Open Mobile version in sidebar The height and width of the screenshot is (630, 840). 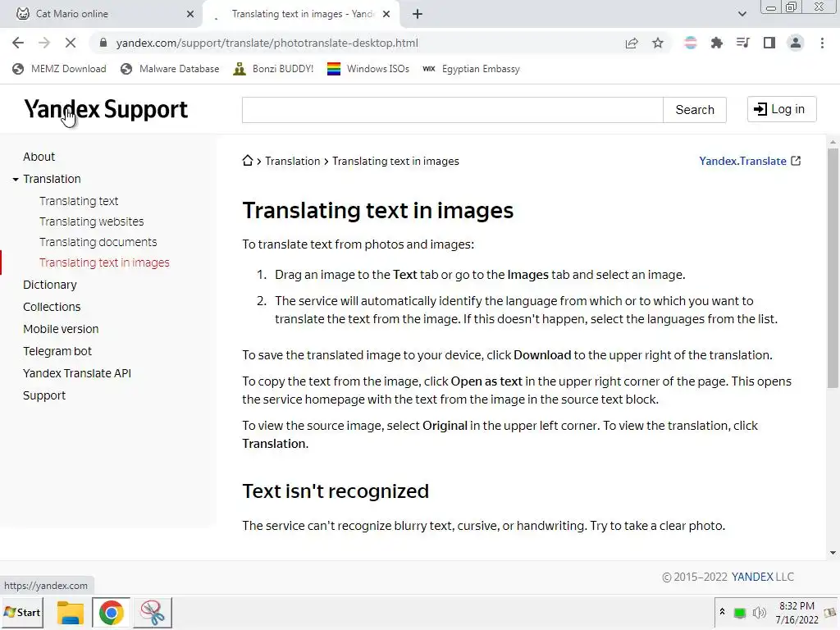click(61, 329)
